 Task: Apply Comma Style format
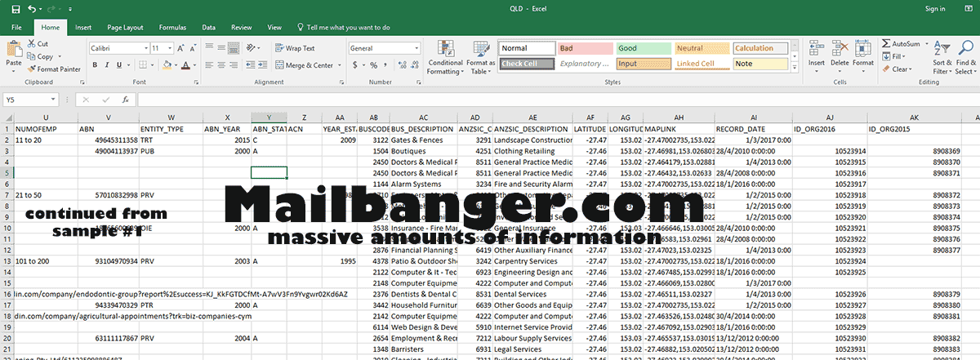coord(387,65)
